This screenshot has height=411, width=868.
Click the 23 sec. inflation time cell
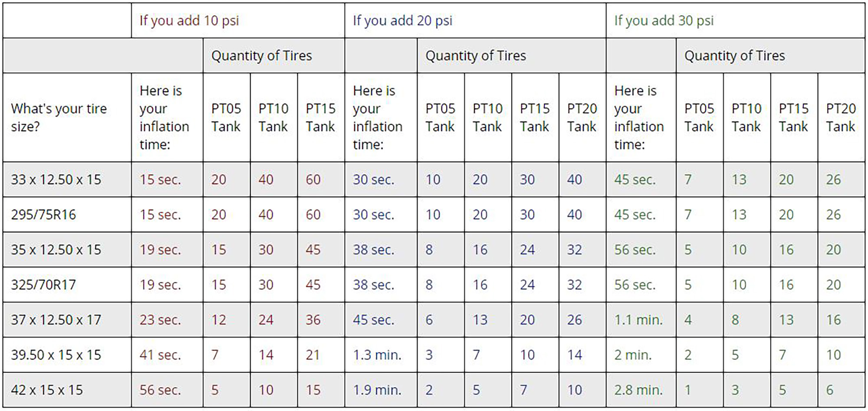167,320
